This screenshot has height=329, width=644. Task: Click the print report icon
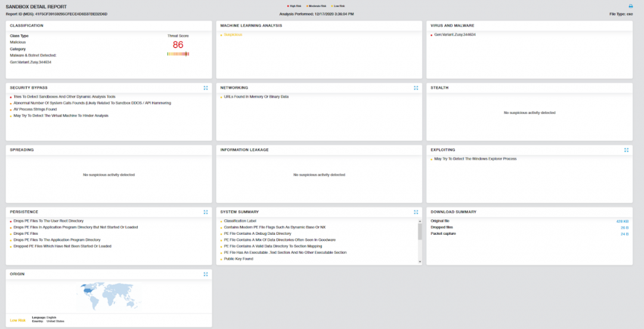coord(630,6)
